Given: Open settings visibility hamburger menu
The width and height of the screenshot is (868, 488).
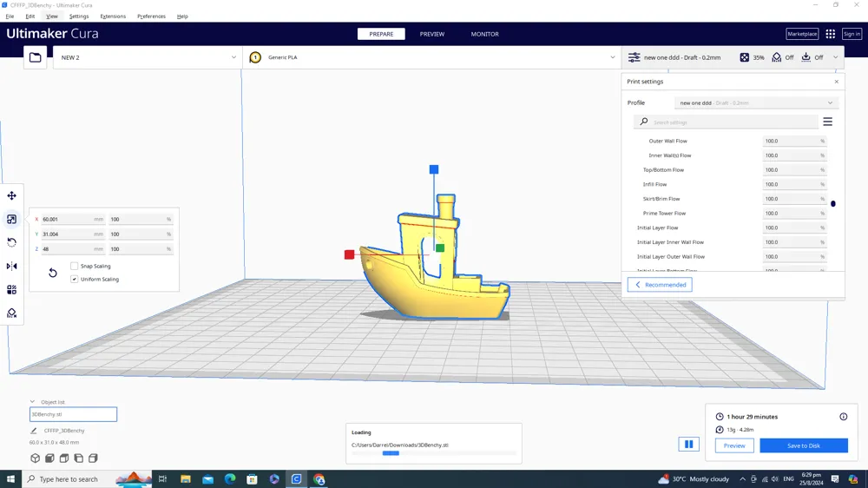Looking at the screenshot, I should 827,122.
